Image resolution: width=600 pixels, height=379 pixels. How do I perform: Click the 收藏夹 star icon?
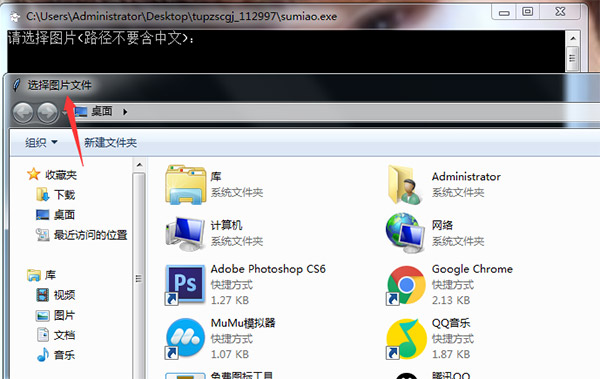pos(34,175)
